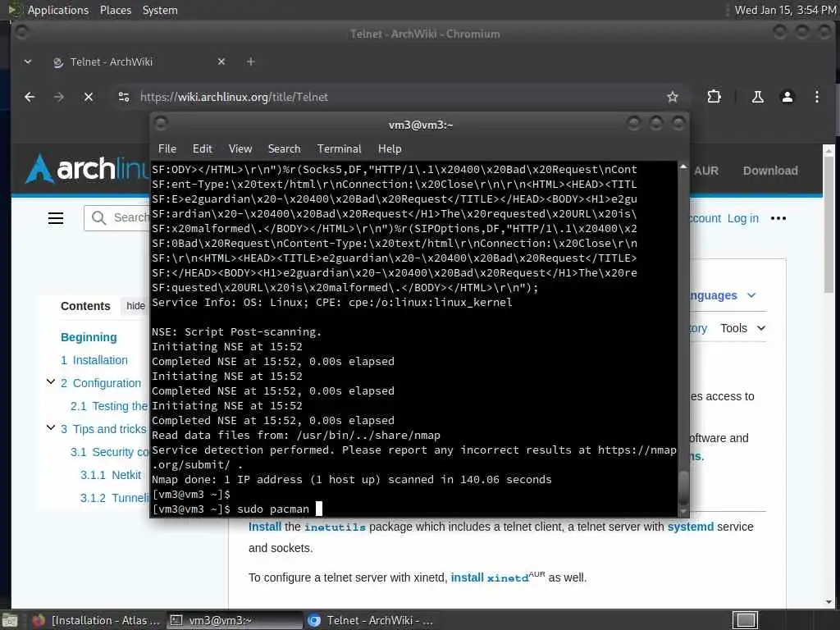Click the clock in the top panel
Viewport: 840px width, 630px height.
[785, 10]
